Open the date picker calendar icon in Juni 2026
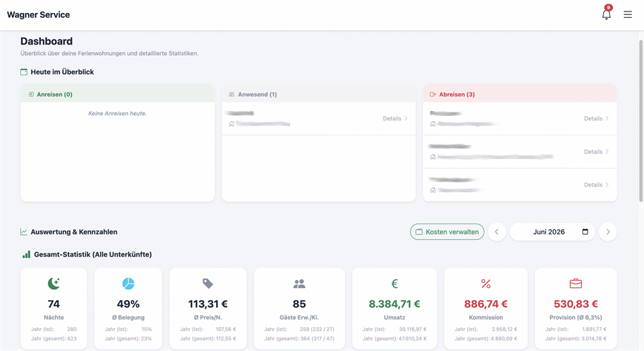 click(585, 232)
